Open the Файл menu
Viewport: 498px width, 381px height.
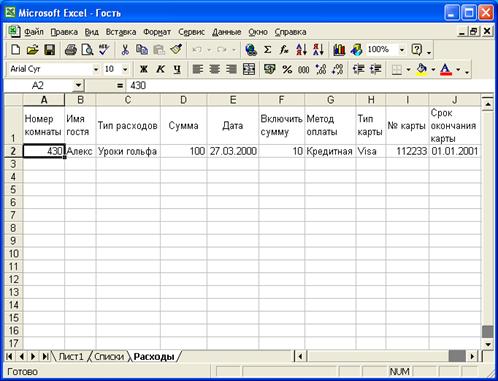coord(34,32)
